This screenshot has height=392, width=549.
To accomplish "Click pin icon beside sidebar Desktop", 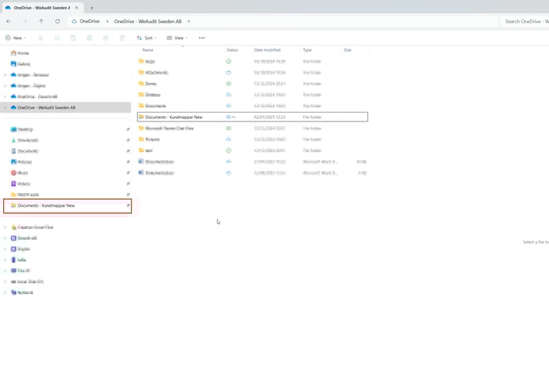I will tap(128, 129).
